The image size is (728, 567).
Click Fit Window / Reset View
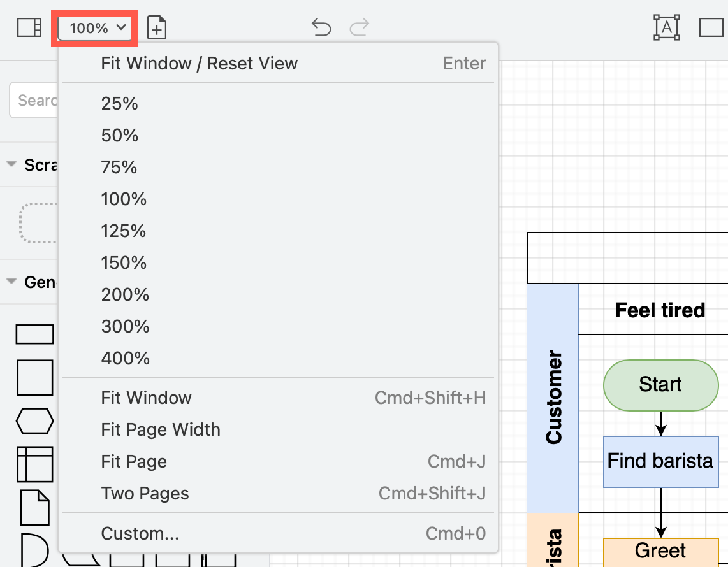click(x=199, y=63)
